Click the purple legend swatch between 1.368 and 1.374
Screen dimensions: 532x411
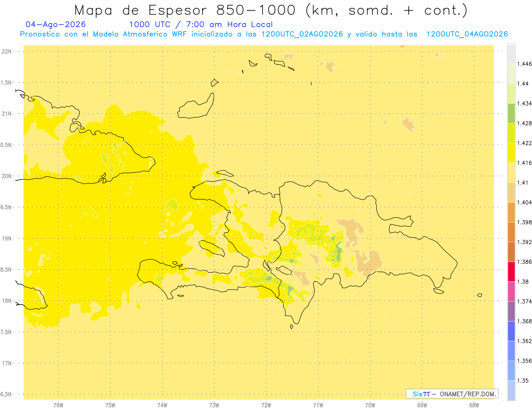511,311
